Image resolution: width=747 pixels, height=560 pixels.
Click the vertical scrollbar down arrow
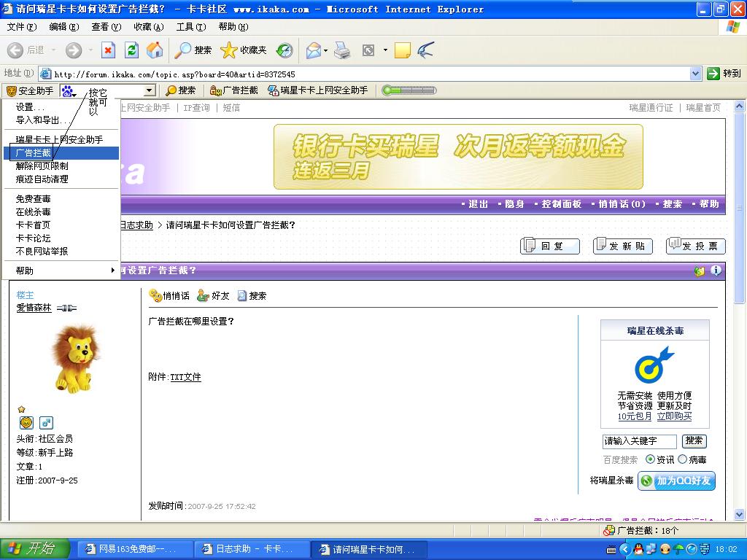[740, 515]
